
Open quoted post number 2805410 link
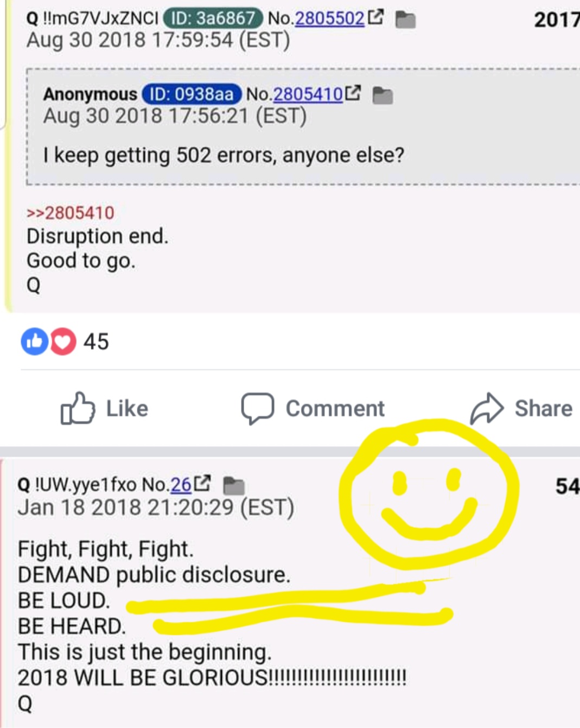(x=308, y=94)
